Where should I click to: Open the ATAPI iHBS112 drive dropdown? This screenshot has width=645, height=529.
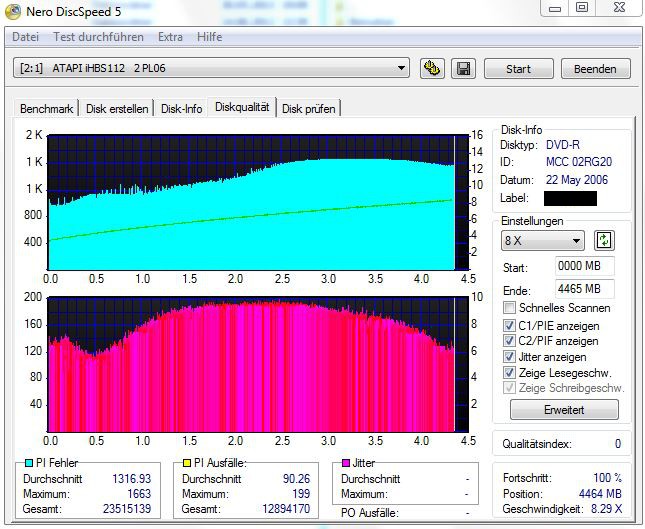pyautogui.click(x=211, y=68)
